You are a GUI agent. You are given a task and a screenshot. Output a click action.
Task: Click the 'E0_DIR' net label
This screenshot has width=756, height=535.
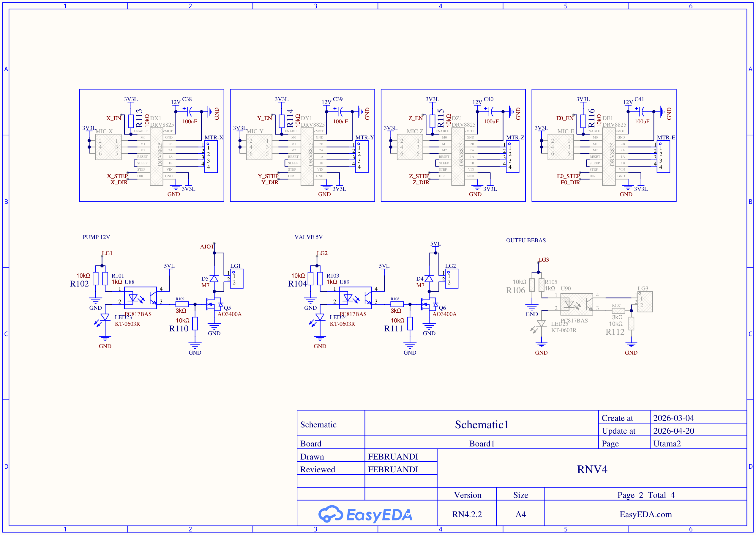click(570, 182)
